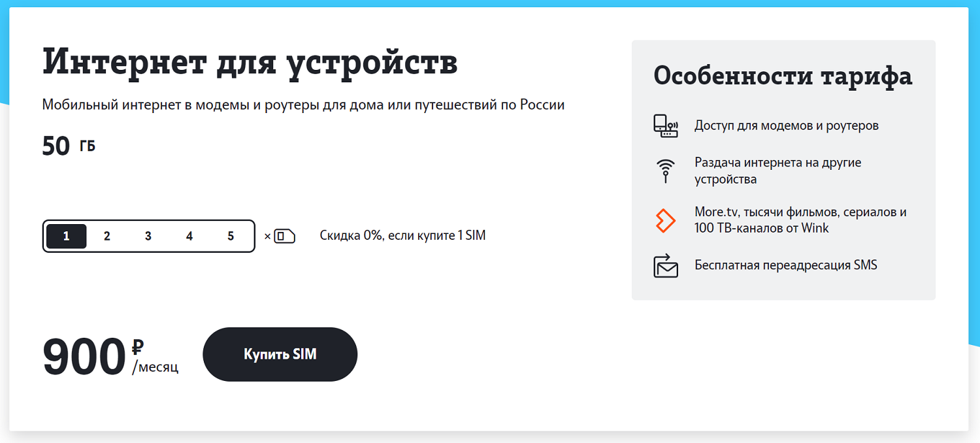Click "Бесплатная переадресация SMS" feature text
980x443 pixels.
pyautogui.click(x=785, y=265)
